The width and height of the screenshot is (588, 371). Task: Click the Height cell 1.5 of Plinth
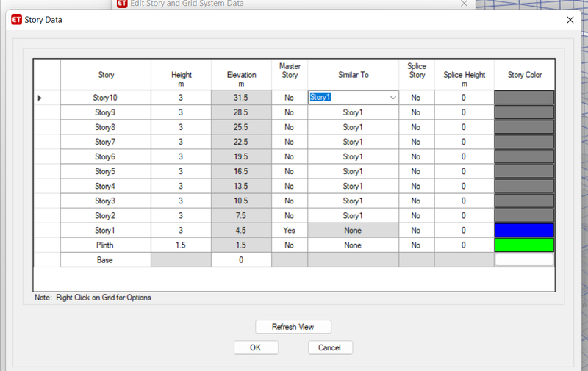pyautogui.click(x=181, y=245)
